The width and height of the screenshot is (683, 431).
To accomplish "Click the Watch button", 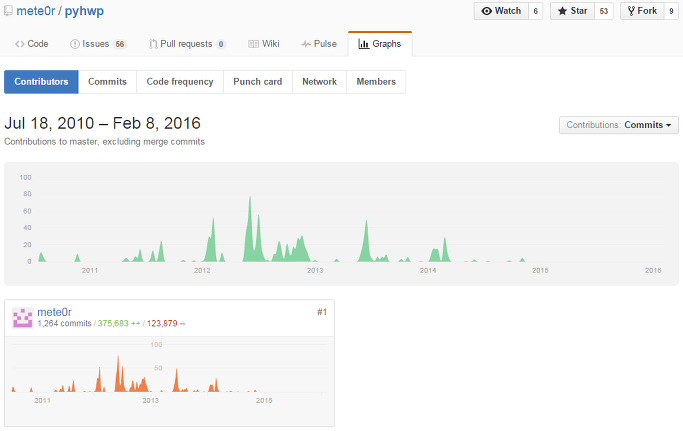I will click(x=501, y=11).
